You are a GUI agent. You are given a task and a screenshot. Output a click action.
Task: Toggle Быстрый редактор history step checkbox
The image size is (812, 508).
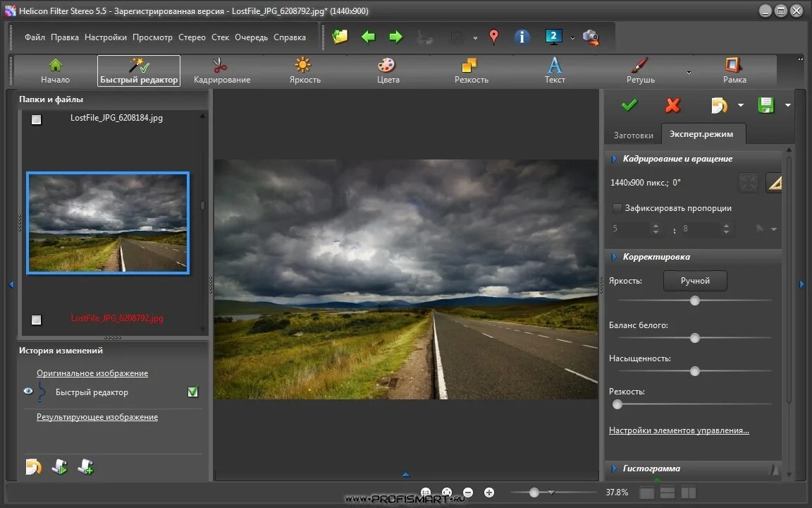coord(192,392)
